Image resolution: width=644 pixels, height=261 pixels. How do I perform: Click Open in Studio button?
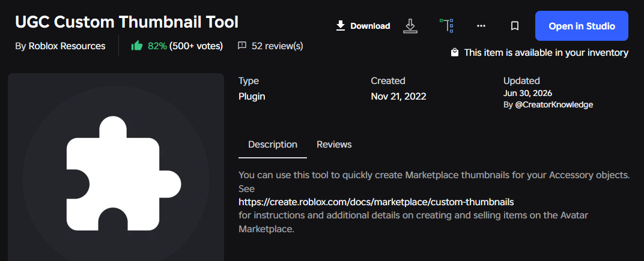tap(582, 26)
